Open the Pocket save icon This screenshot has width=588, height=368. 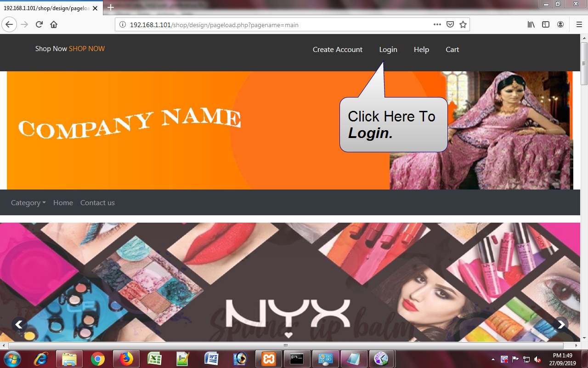[450, 24]
